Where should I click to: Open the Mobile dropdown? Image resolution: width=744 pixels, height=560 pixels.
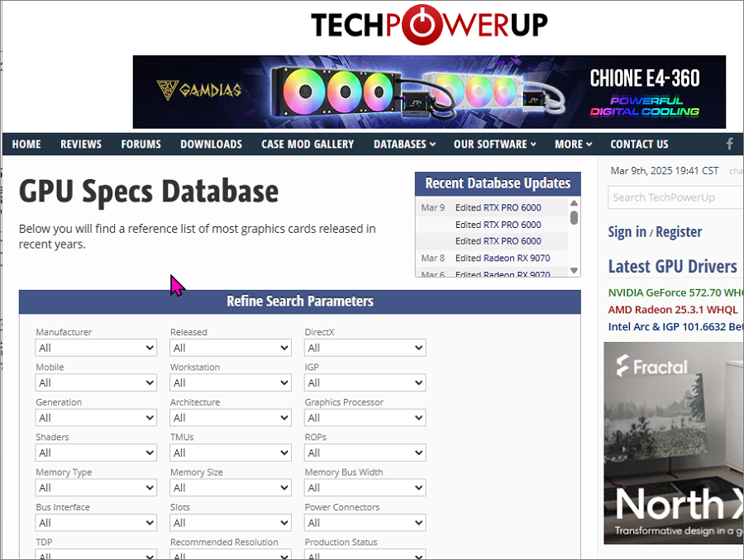[96, 382]
